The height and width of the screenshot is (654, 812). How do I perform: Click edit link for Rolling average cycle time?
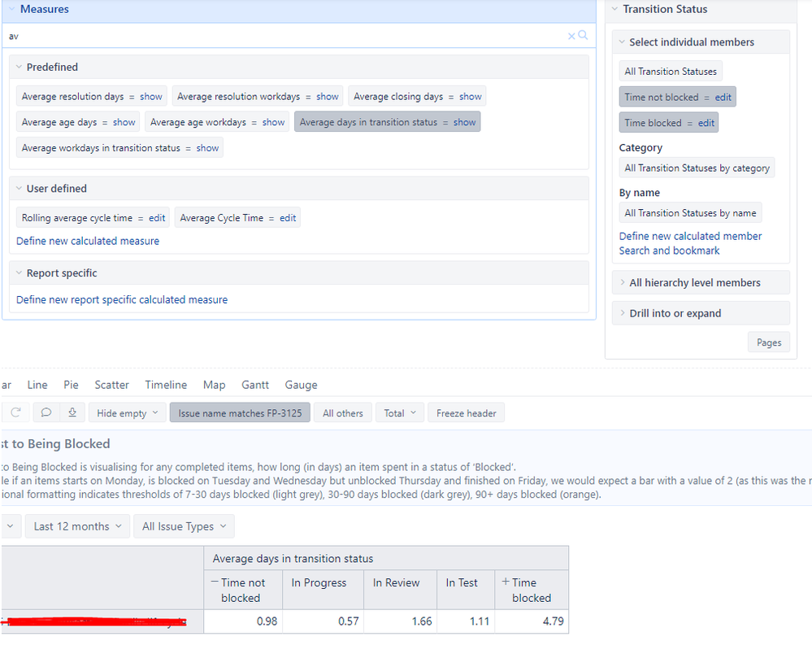[157, 218]
